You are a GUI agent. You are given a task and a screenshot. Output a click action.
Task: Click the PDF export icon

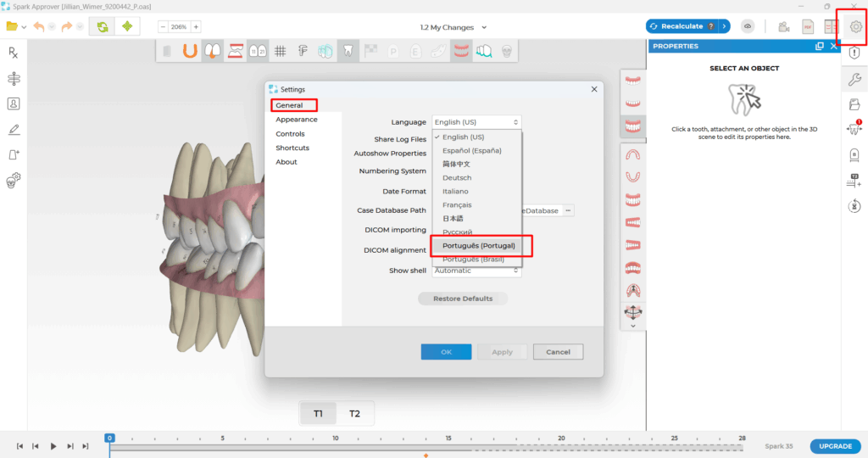pyautogui.click(x=808, y=26)
